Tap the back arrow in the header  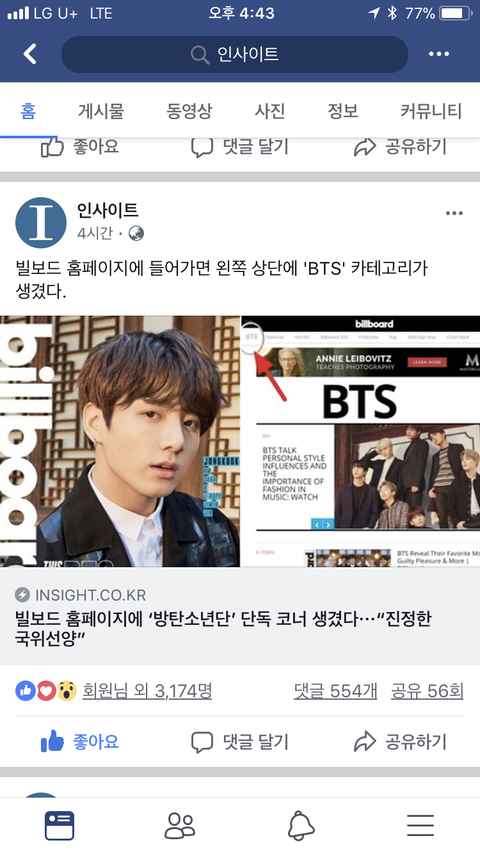click(x=30, y=54)
